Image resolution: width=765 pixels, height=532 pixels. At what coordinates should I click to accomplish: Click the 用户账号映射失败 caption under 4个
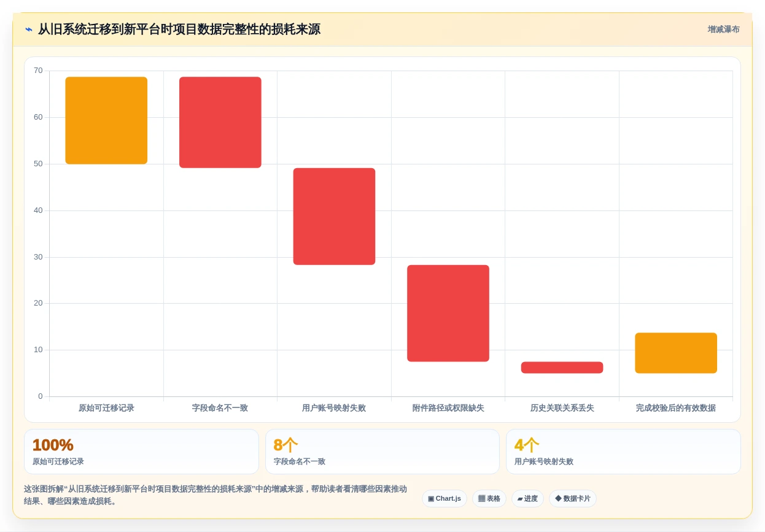pos(544,461)
